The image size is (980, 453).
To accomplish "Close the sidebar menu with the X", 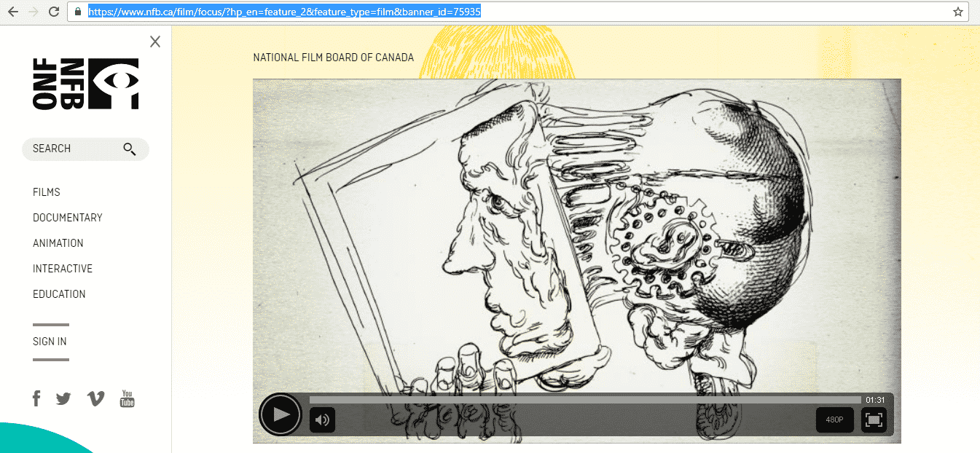I will [x=155, y=42].
